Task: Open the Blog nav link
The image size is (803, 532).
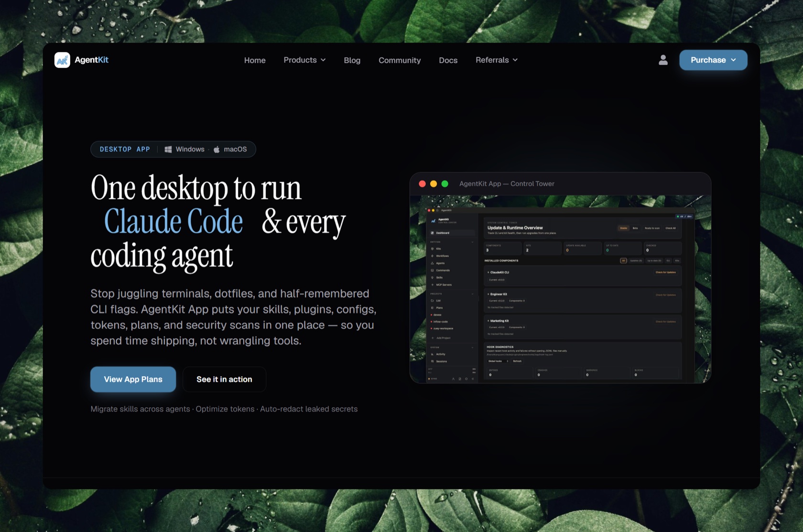Action: coord(352,60)
